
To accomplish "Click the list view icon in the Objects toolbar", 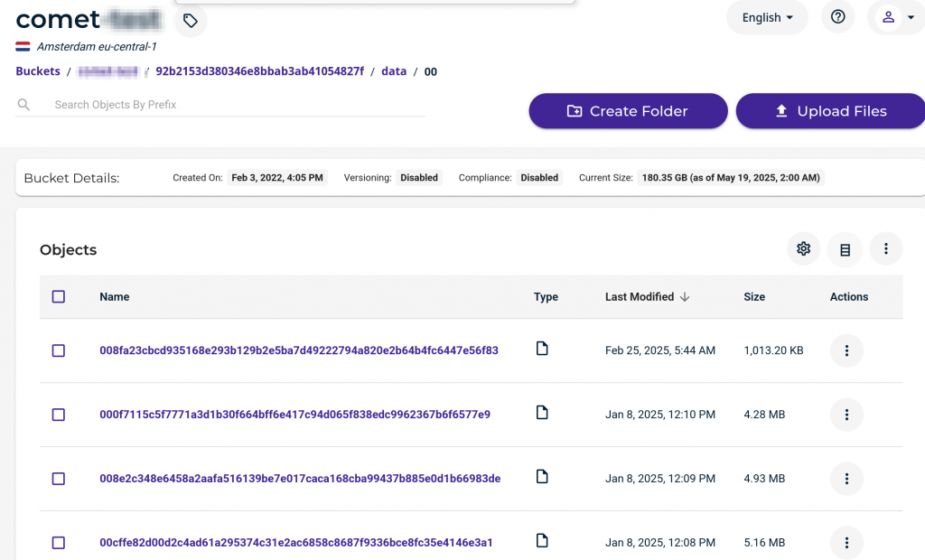I will tap(845, 249).
